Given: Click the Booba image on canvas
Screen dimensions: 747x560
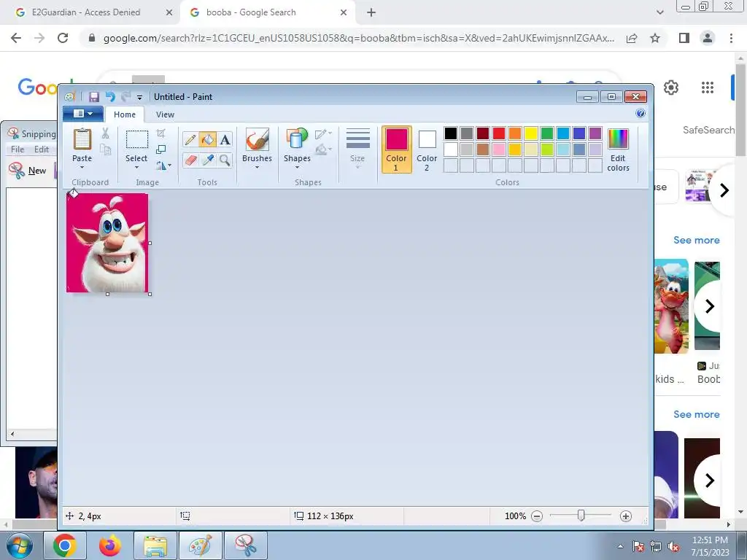Looking at the screenshot, I should tap(107, 243).
